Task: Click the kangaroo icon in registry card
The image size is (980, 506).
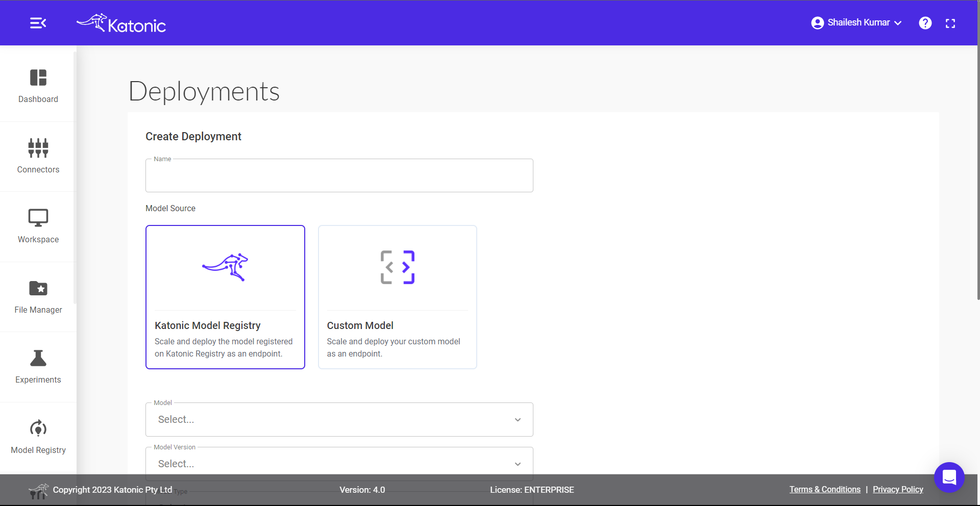Action: click(225, 267)
